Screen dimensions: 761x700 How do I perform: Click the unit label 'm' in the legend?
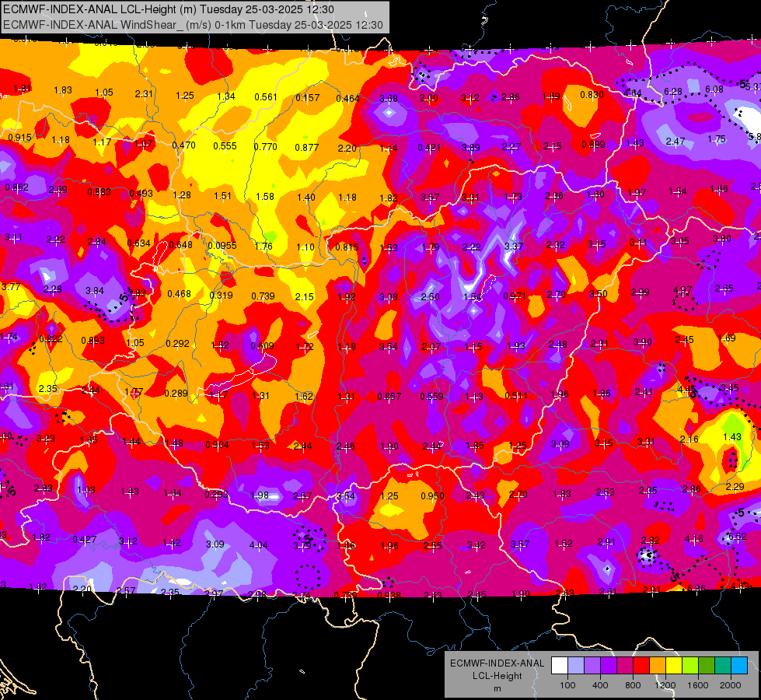pyautogui.click(x=497, y=689)
